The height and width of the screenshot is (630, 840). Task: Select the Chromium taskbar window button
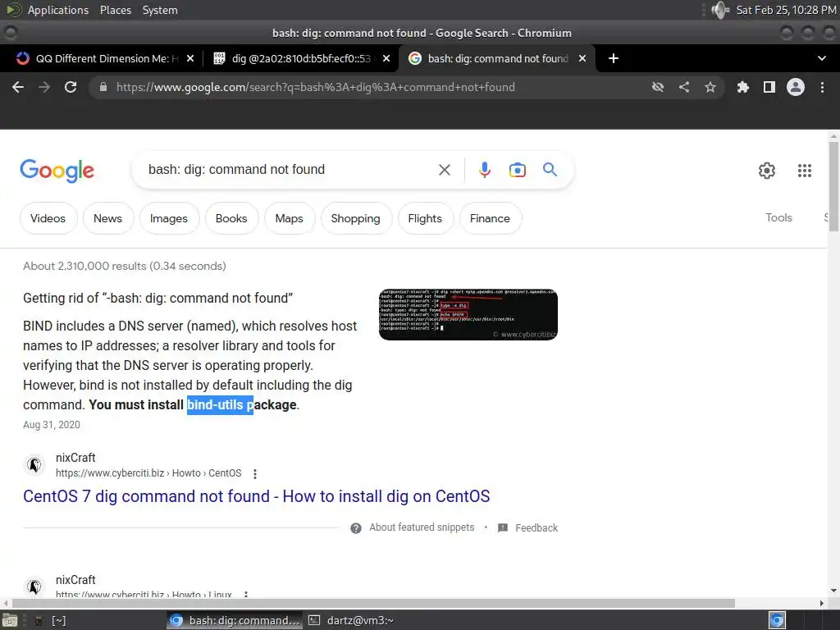(235, 620)
